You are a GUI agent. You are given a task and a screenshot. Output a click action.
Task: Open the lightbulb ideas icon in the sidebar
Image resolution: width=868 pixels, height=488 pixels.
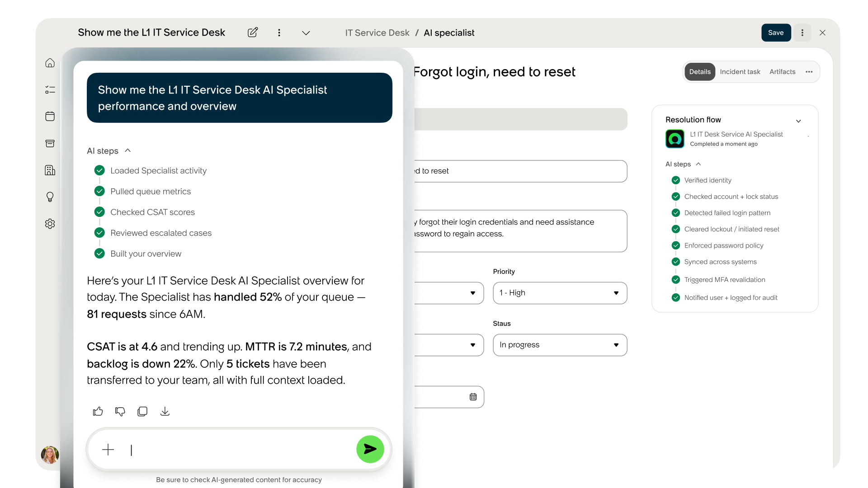click(50, 197)
